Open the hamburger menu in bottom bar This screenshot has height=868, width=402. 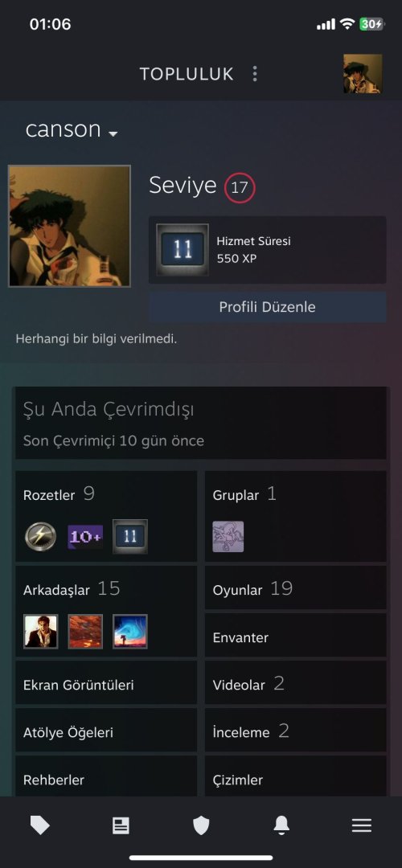[x=362, y=826]
